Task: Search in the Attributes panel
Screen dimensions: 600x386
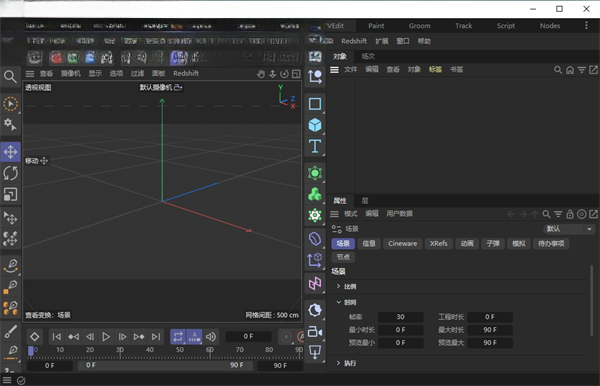Action: 546,214
